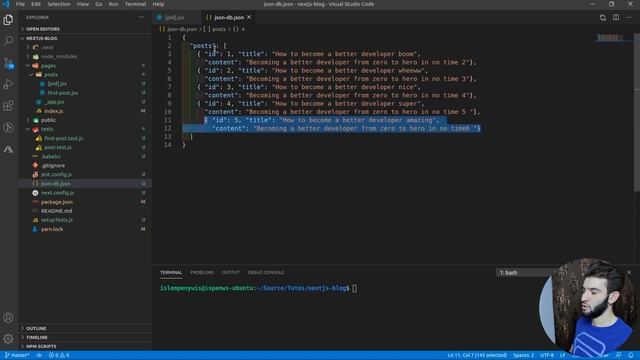The width and height of the screenshot is (640, 360).
Task: Switch to the Debug Console tab
Action: pos(266,272)
